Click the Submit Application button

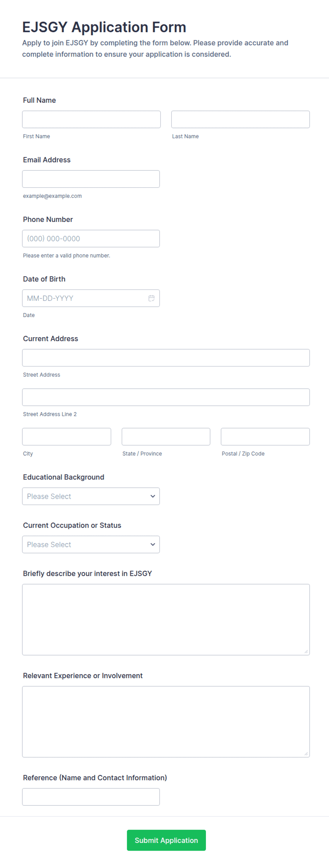(166, 840)
